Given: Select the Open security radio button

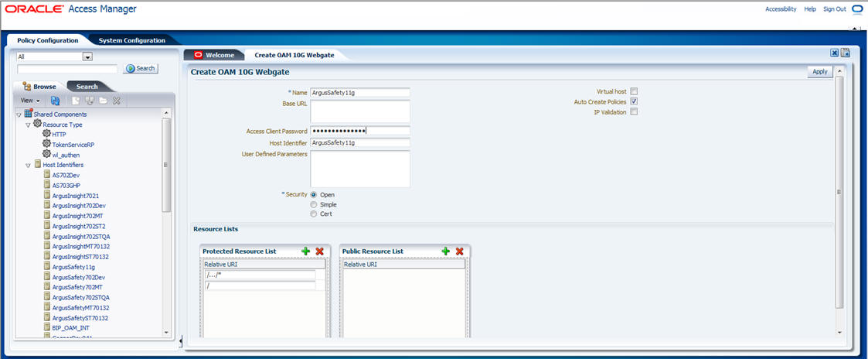Looking at the screenshot, I should pyautogui.click(x=314, y=195).
